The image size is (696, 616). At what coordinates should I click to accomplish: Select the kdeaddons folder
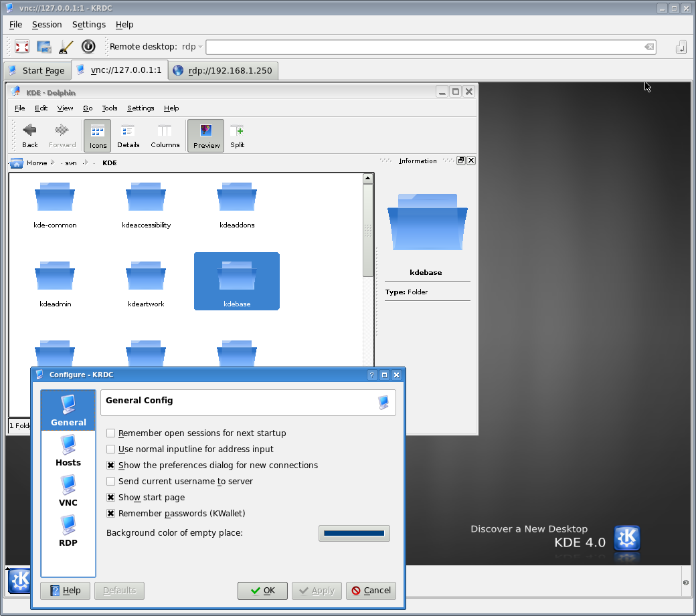(237, 205)
